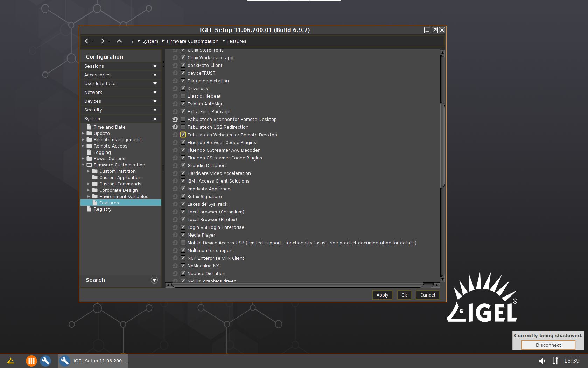Screen dimensions: 588x368
Task: Select Logging in the System tree
Action: pyautogui.click(x=102, y=152)
